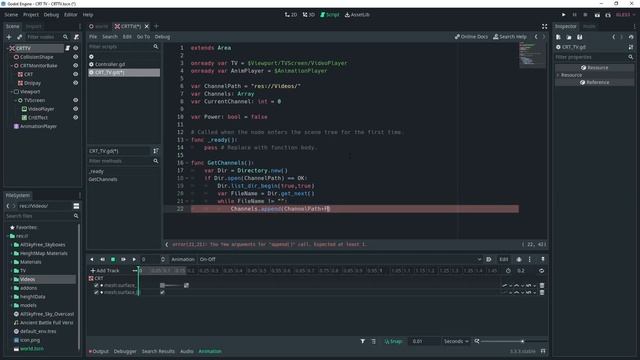Collapse the TVScreen node
This screenshot has height=360, width=640.
tap(16, 100)
